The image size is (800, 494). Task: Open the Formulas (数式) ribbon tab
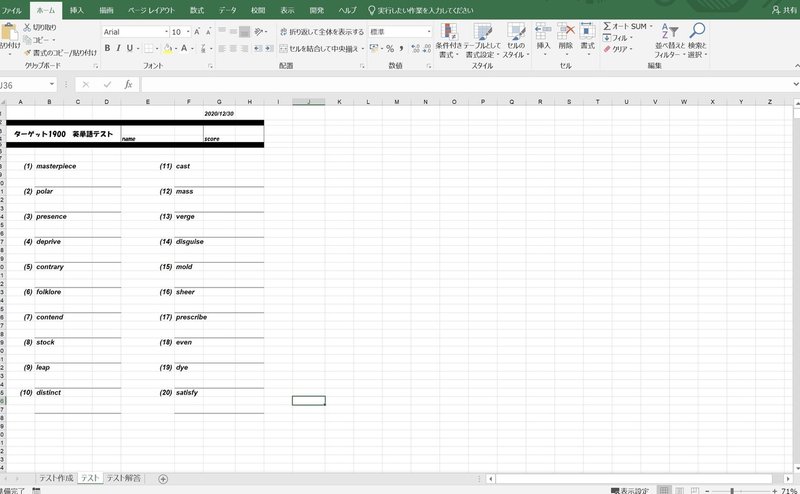point(197,10)
